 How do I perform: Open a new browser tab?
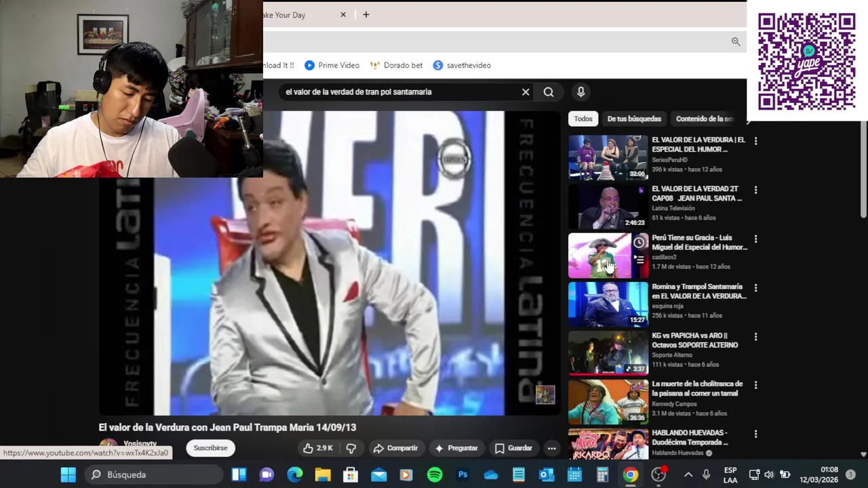[366, 15]
